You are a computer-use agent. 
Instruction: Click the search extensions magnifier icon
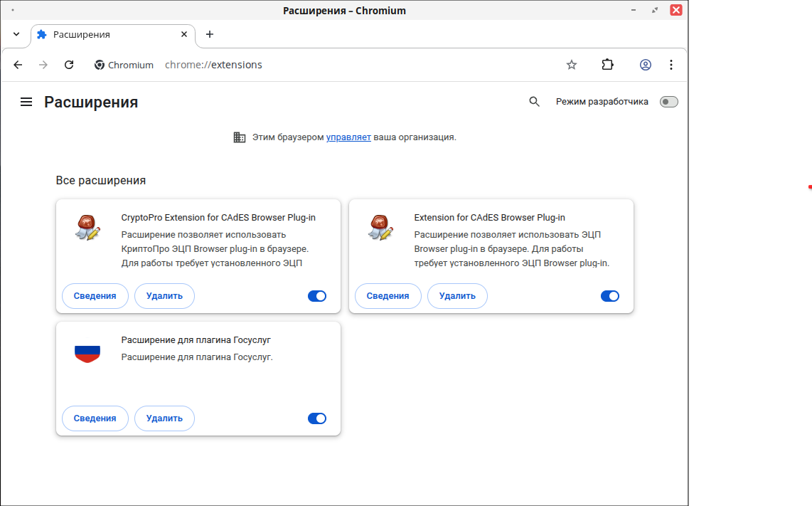[x=534, y=102]
